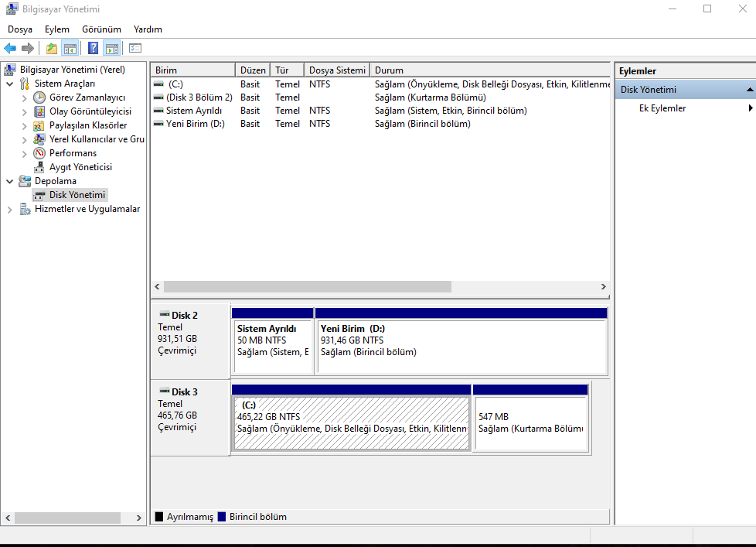Collapse the Sistem Araçları tree node
This screenshot has width=756, height=547.
tap(9, 84)
